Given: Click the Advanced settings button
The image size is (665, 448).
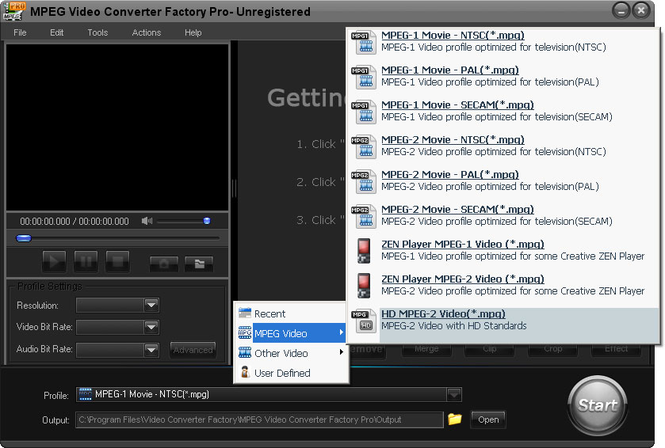Looking at the screenshot, I should coord(193,350).
